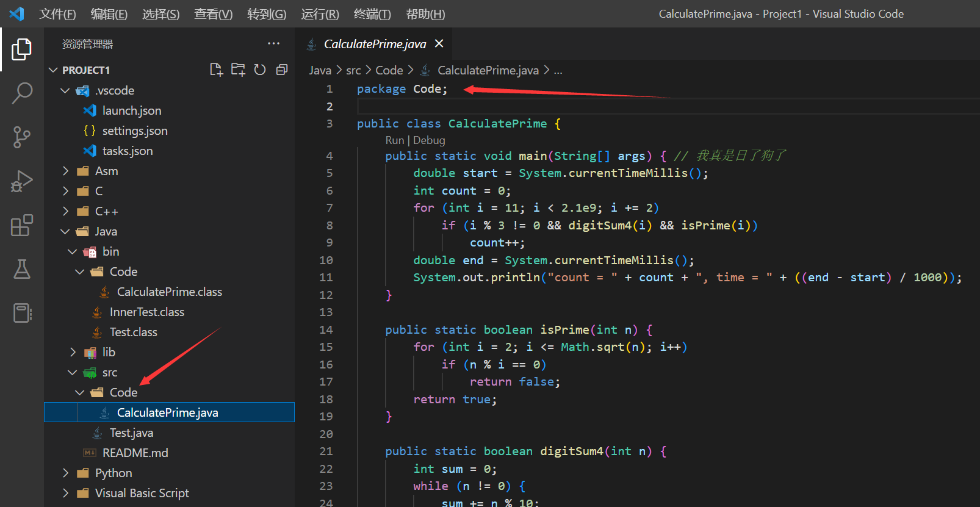Open CalculatePrime.class in bin folder
This screenshot has width=980, height=507.
170,292
